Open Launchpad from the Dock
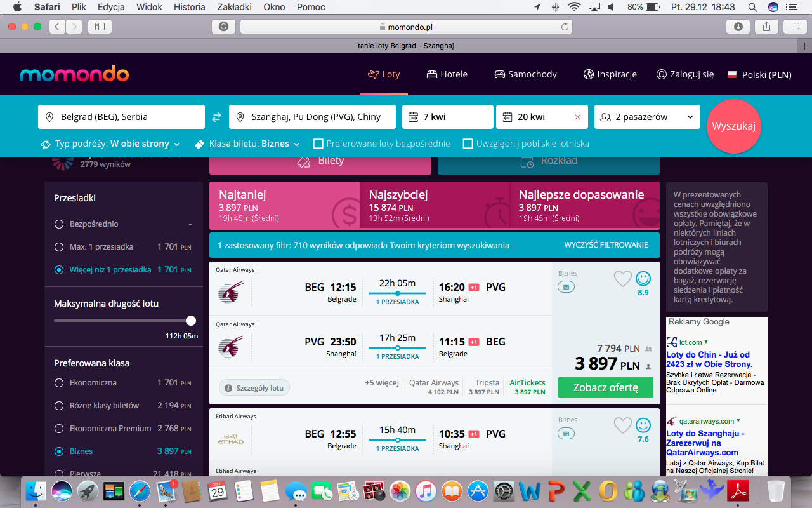Screen dimensions: 812x508 tap(88, 491)
